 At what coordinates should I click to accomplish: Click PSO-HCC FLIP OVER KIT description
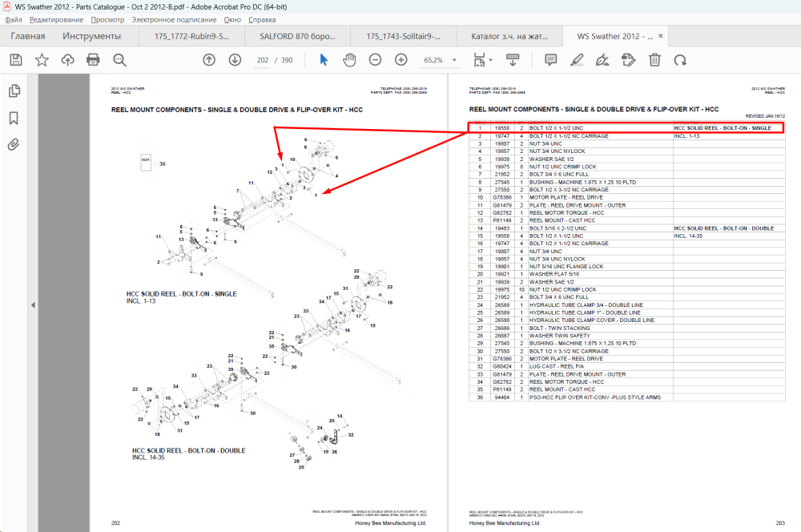(x=594, y=397)
